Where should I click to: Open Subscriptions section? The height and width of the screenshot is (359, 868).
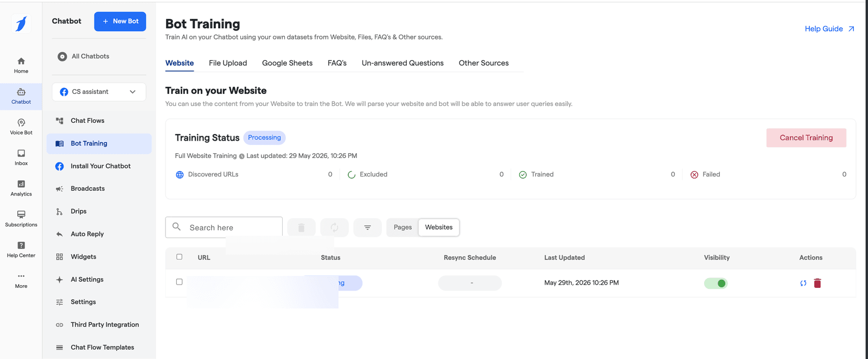pyautogui.click(x=21, y=219)
